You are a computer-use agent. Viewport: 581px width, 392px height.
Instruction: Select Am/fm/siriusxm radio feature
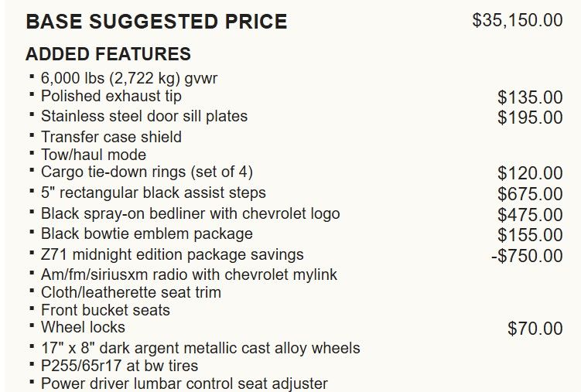189,274
